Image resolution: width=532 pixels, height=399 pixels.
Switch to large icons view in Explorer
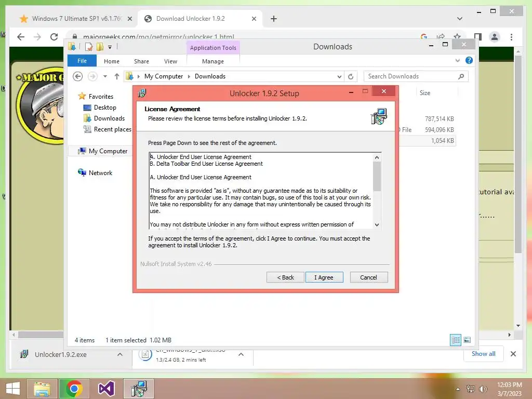click(467, 340)
